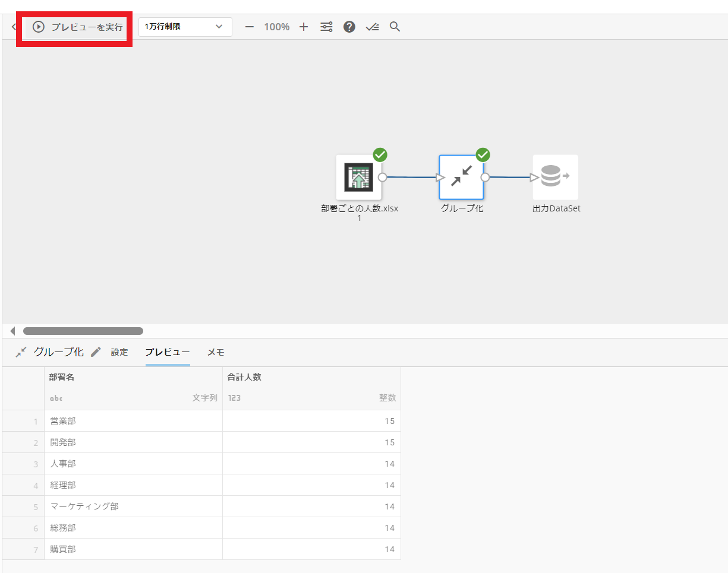Image resolution: width=728 pixels, height=573 pixels.
Task: Click the 部署名 column header
Action: 62,377
